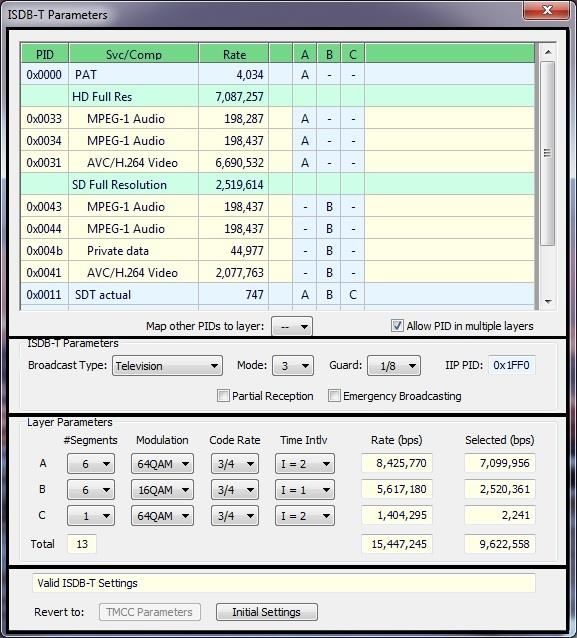Open layer B Code Rate dropdown

pos(235,489)
